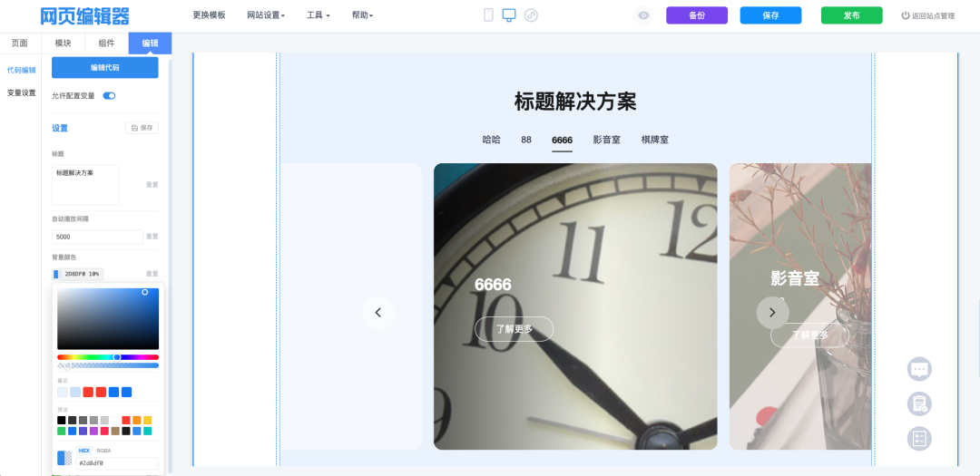Switch color format to RGBA
This screenshot has height=476, width=980.
(x=103, y=451)
